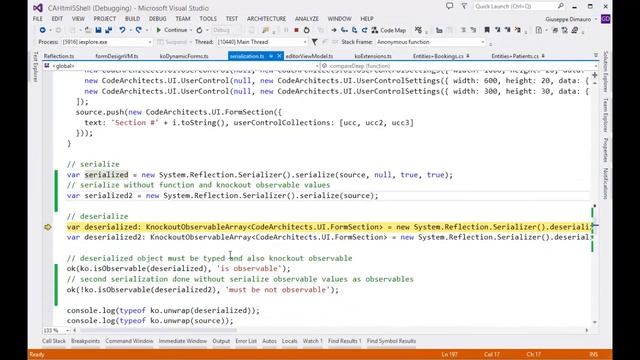Go to the previous bookmark icon

coord(497,30)
